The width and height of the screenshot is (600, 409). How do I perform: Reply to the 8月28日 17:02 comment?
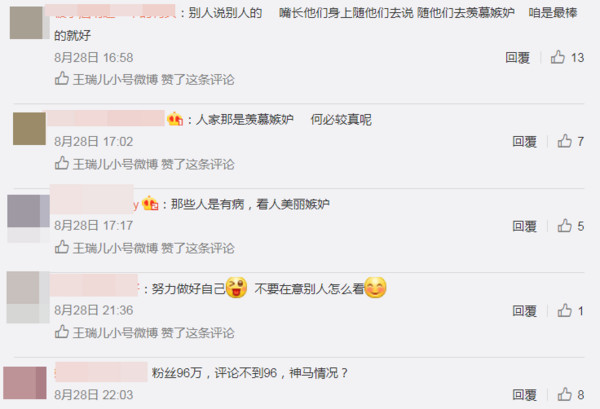click(x=524, y=142)
